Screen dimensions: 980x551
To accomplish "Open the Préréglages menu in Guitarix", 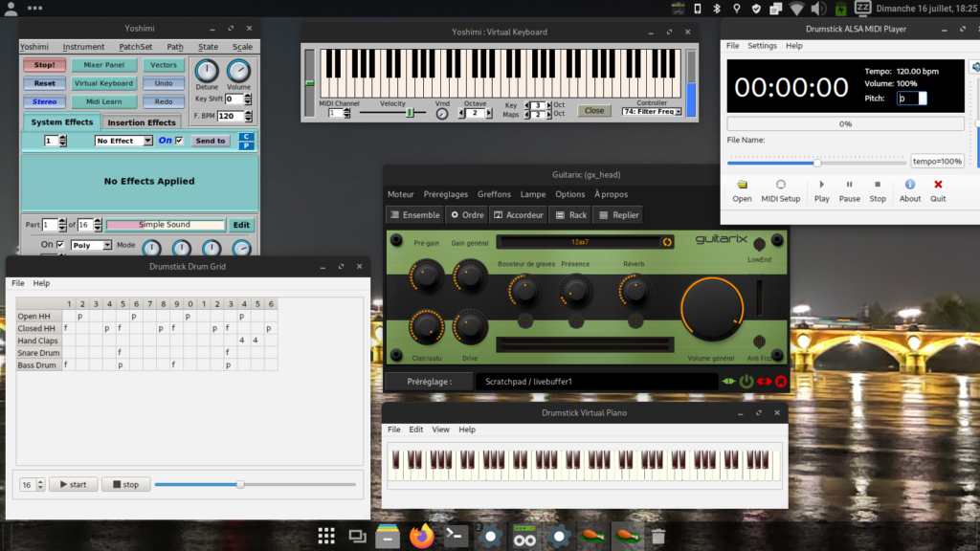I will point(446,194).
